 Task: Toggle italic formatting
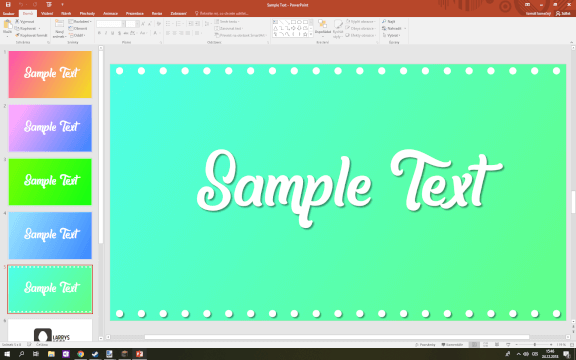(106, 33)
